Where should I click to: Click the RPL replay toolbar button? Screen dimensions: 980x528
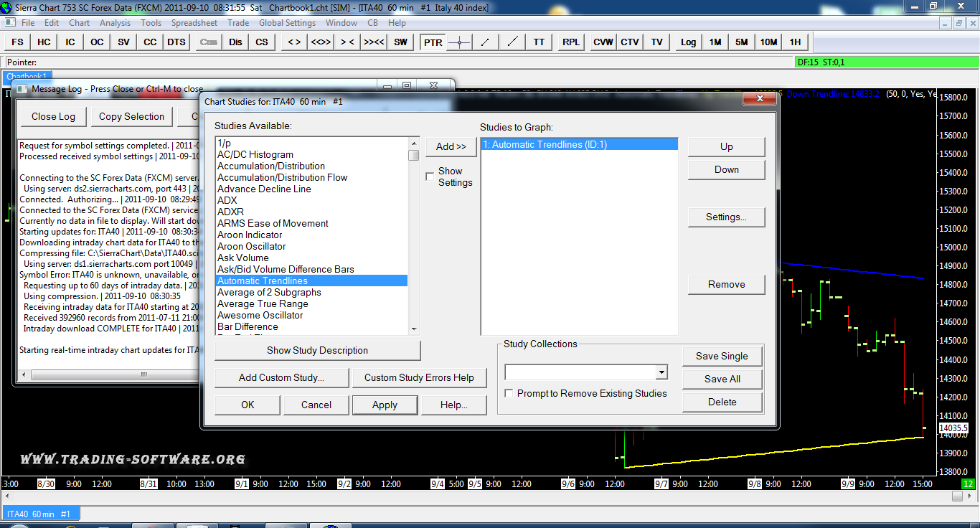(571, 42)
